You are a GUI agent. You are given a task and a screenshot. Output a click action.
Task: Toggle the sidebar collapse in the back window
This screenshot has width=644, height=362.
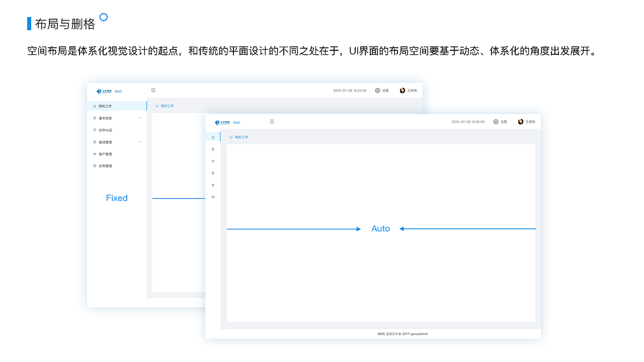[153, 89]
